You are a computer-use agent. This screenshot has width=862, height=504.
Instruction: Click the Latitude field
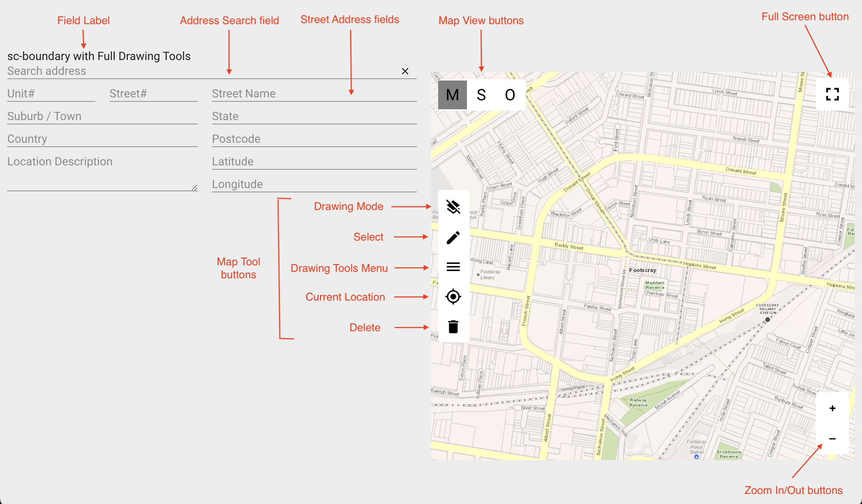click(x=314, y=162)
